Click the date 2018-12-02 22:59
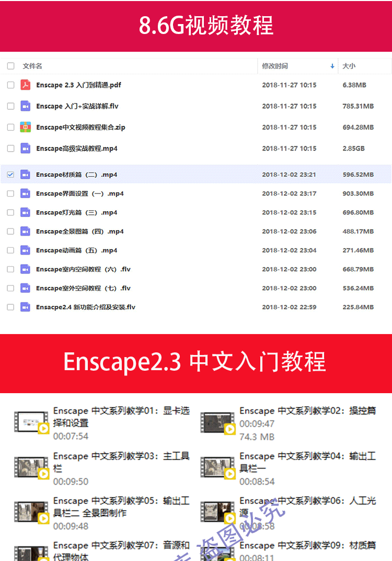392x561 pixels. click(x=289, y=307)
